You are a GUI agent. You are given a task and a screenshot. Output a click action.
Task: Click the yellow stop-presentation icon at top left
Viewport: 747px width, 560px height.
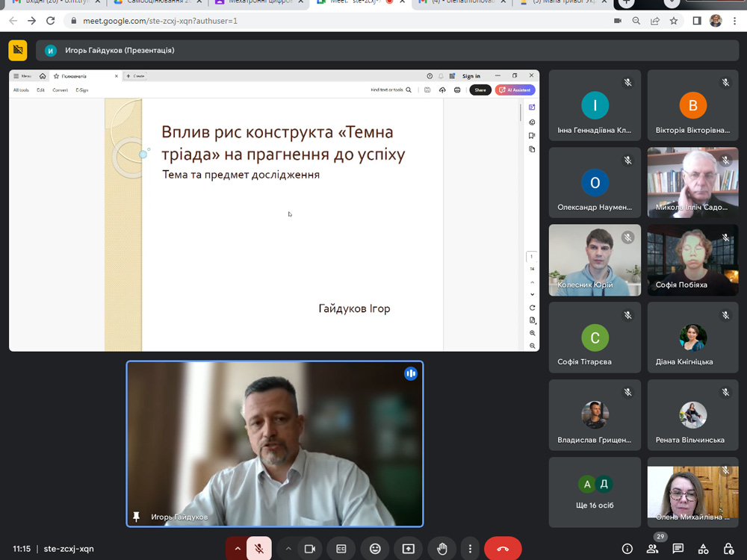(18, 50)
